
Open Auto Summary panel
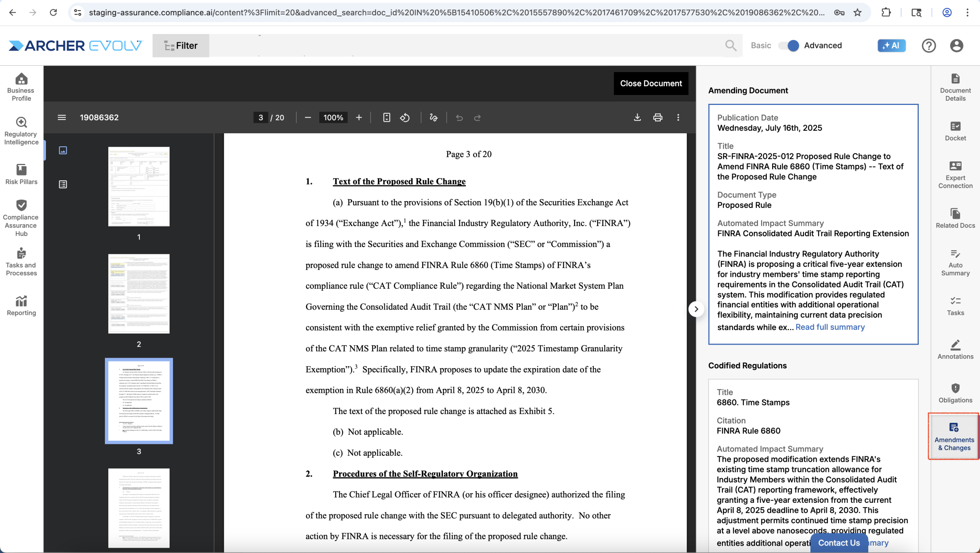955,262
